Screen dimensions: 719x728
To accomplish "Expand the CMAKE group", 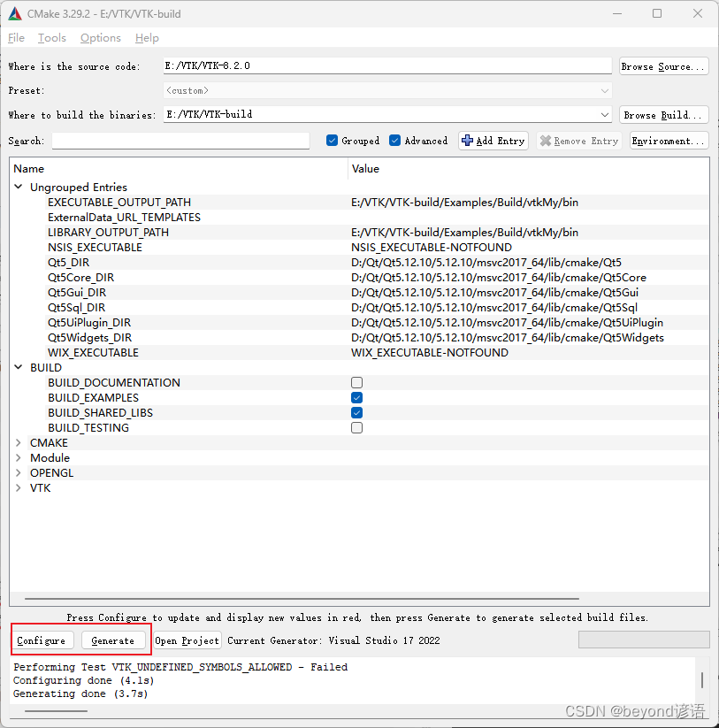I will pos(19,443).
